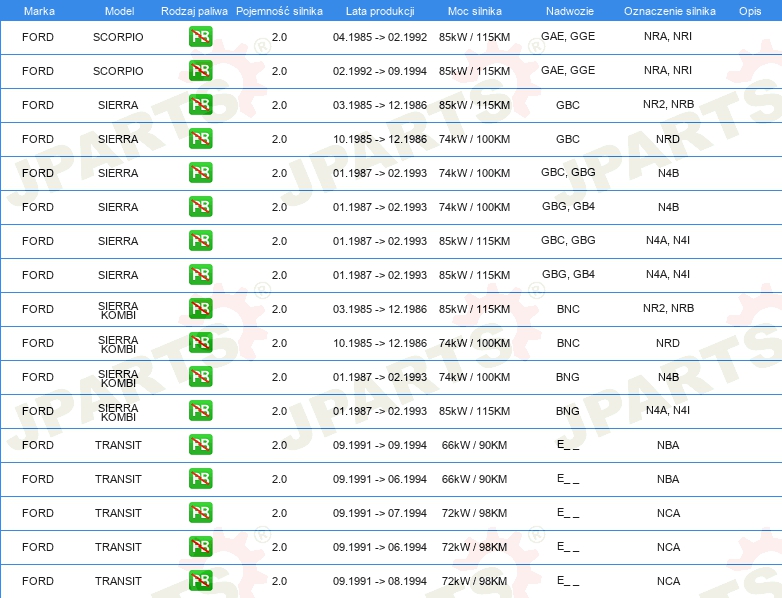Click fuel icon in SIERRA KOMBI N4B row
The image size is (782, 598).
pyautogui.click(x=200, y=377)
